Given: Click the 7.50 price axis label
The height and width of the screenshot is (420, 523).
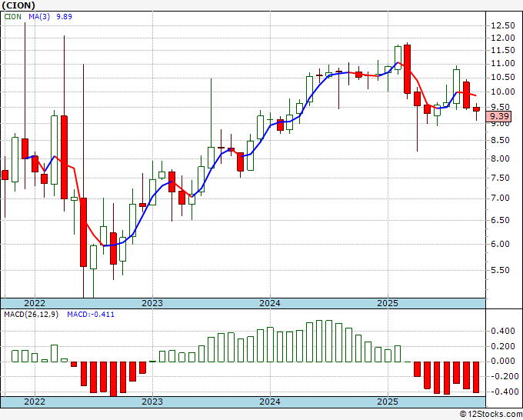Looking at the screenshot, I should point(501,178).
